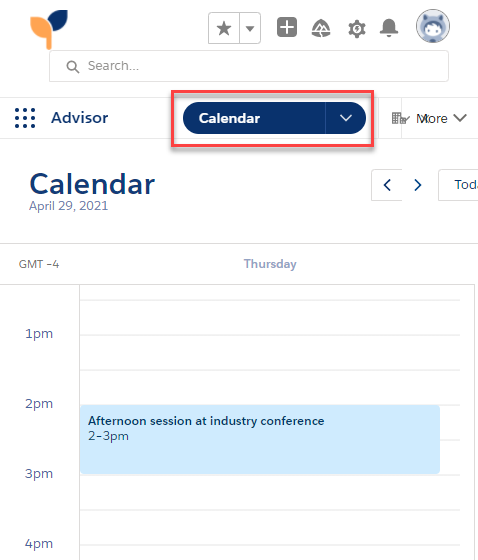Open the More navigation menu
The image size is (478, 560).
[x=441, y=118]
